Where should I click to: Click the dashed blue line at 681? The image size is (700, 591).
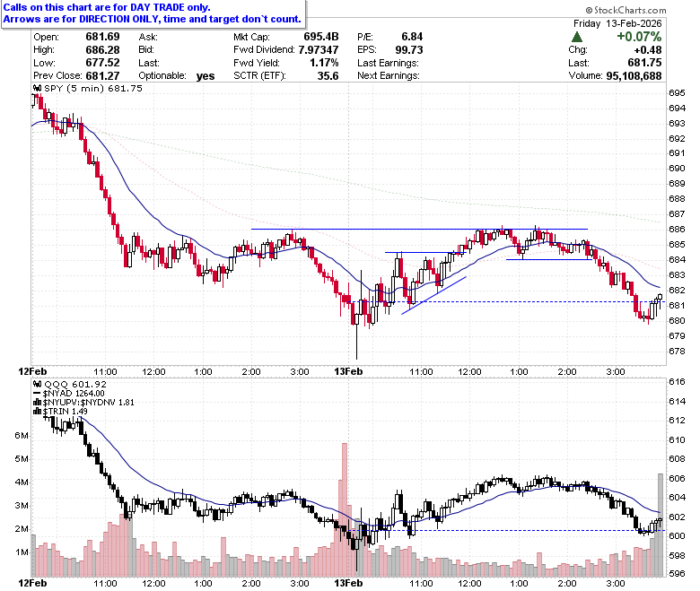coord(506,302)
